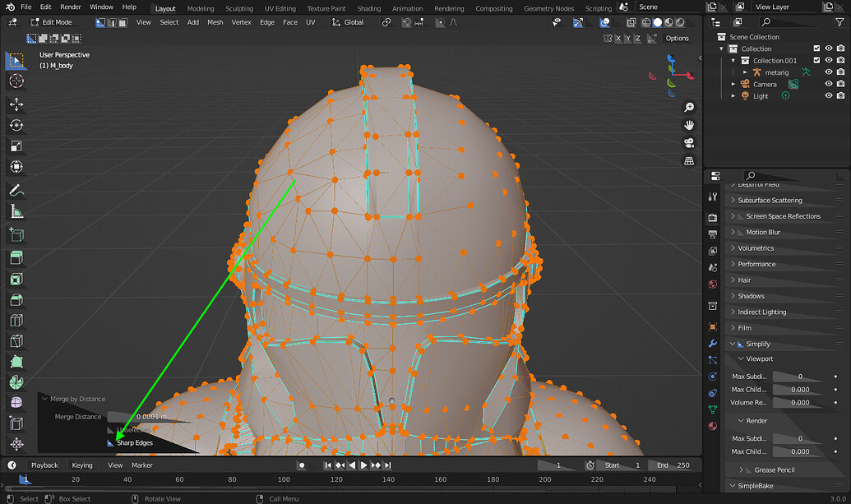Screen dimensions: 851x504
Task: Click the pan view hand icon
Action: click(x=689, y=125)
